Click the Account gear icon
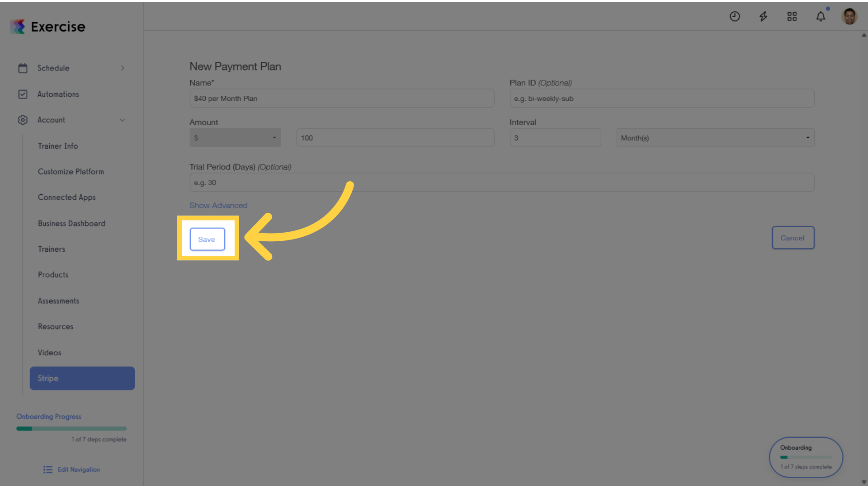 point(23,120)
